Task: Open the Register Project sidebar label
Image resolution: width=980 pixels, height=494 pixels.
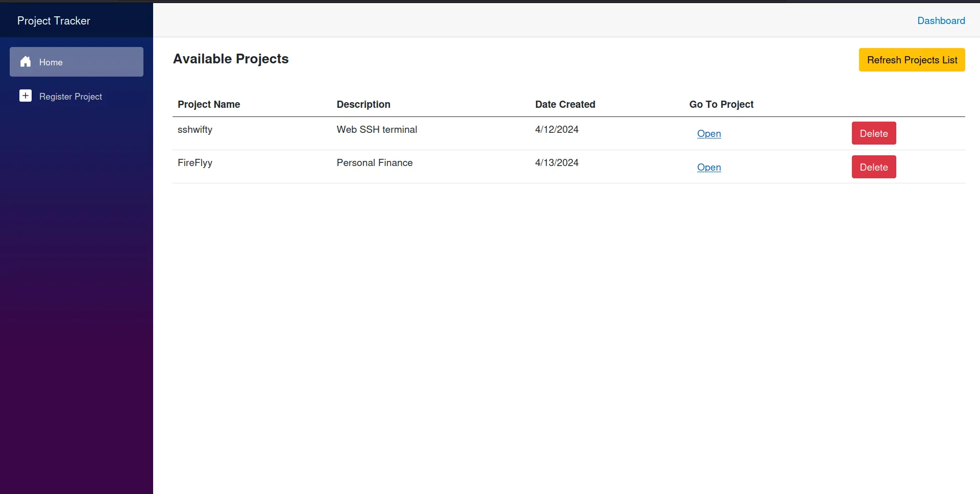Action: point(70,97)
